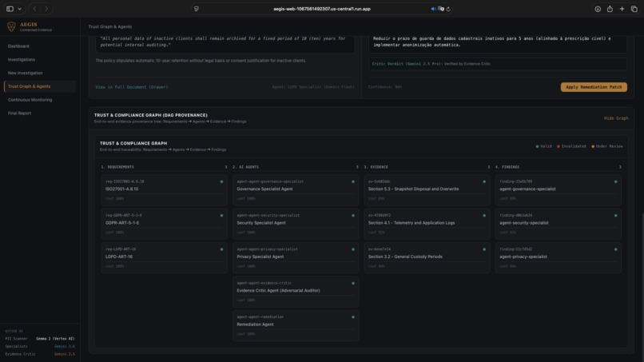
Task: Show Safari downloads
Action: pyautogui.click(x=598, y=9)
